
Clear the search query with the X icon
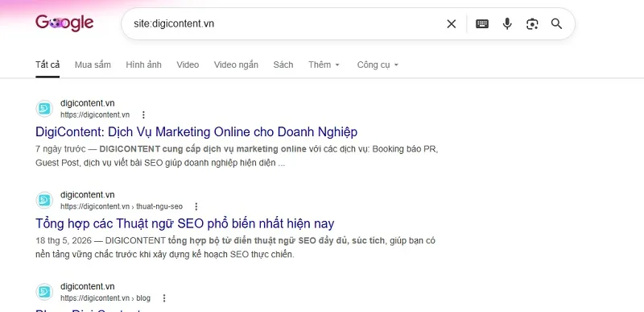coord(452,24)
